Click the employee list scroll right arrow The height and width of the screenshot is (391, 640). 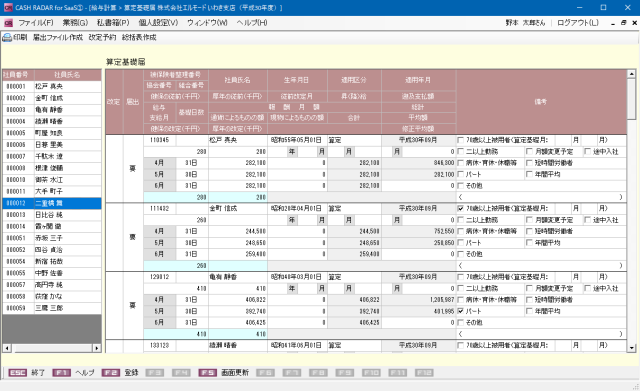point(97,348)
